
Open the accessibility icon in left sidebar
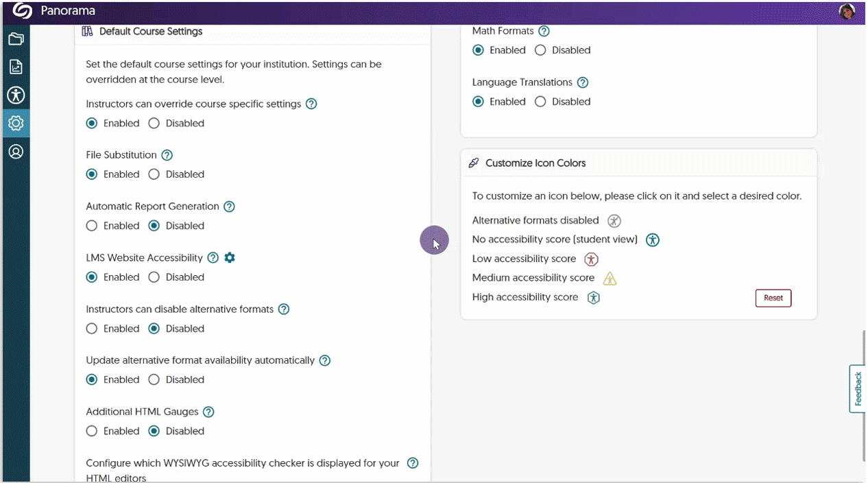[x=16, y=95]
